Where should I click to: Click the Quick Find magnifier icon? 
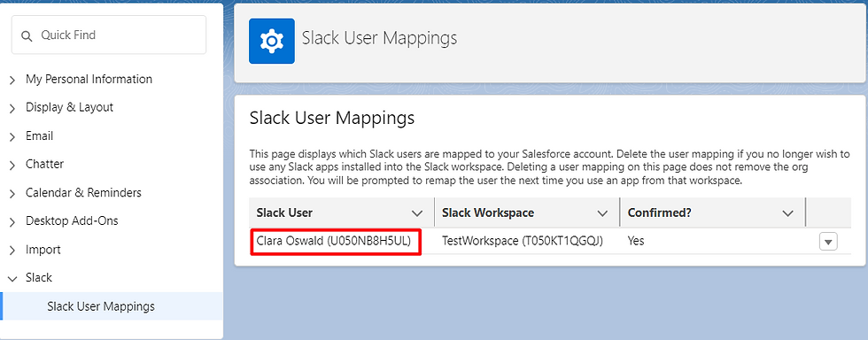(x=27, y=36)
